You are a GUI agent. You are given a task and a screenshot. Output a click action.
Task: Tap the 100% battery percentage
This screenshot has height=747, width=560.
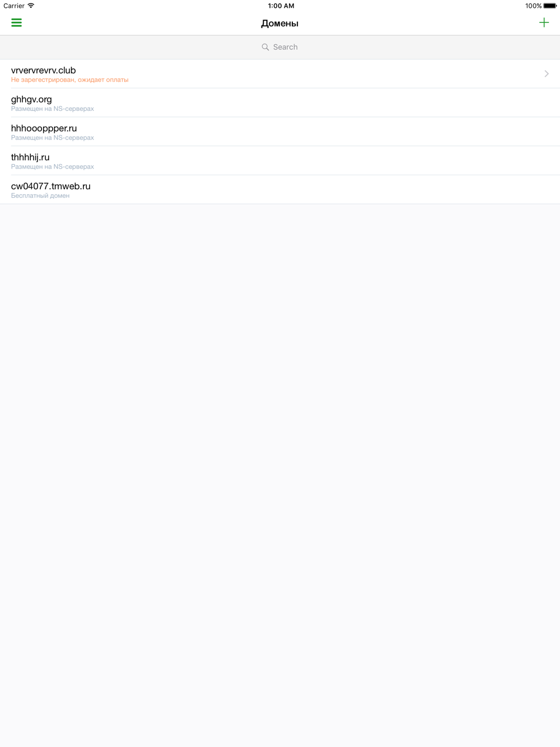(533, 6)
